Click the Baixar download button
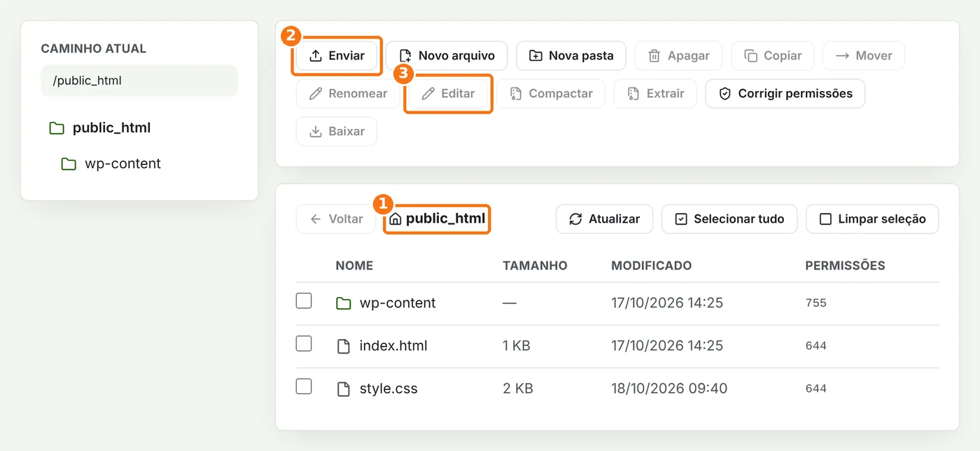 (x=337, y=131)
